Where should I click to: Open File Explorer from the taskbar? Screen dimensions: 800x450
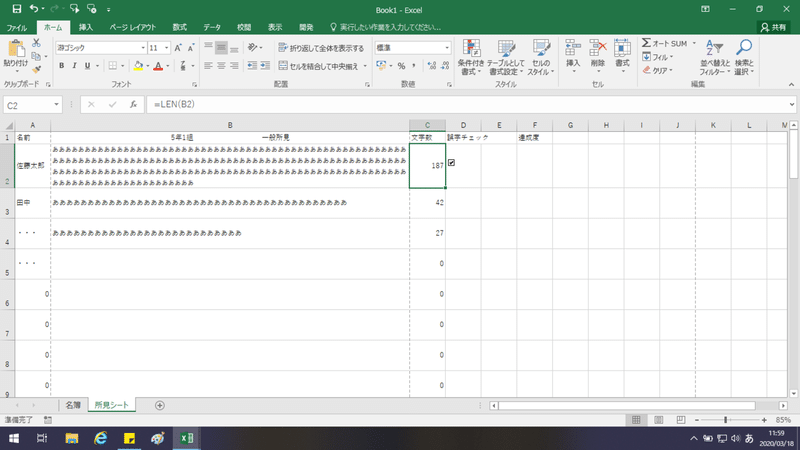tap(71, 438)
